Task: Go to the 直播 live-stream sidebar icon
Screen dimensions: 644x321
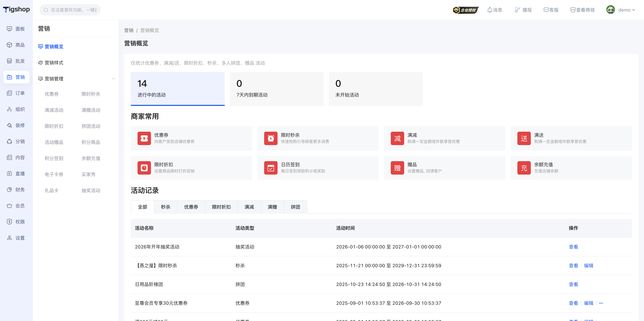Action: pyautogui.click(x=9, y=174)
